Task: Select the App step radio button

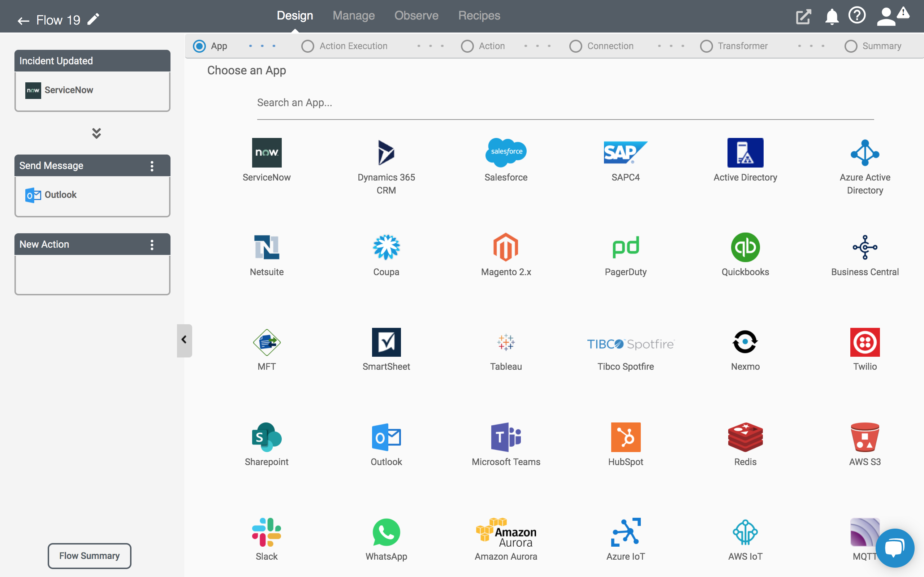Action: pos(199,46)
